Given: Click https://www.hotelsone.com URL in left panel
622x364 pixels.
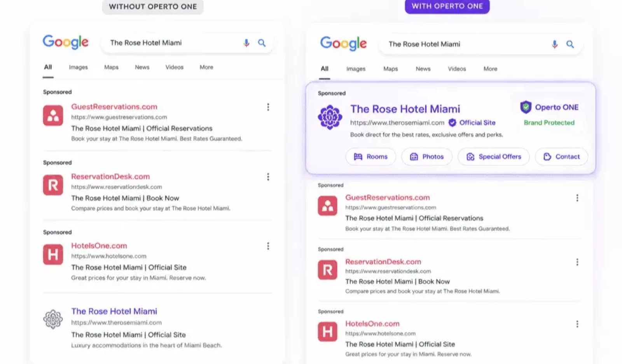Looking at the screenshot, I should click(x=109, y=256).
